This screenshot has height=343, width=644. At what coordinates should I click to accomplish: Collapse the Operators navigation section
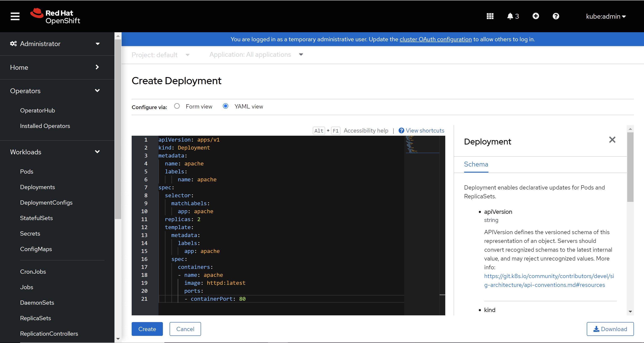pyautogui.click(x=55, y=91)
